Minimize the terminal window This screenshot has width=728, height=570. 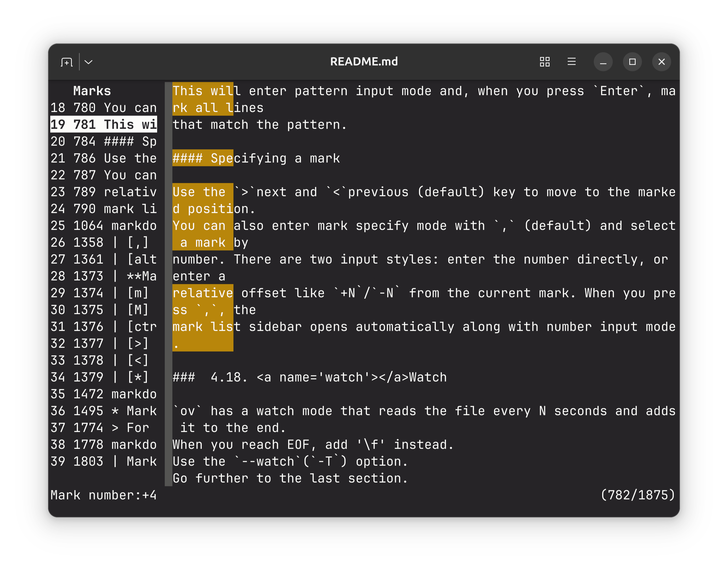click(x=603, y=62)
